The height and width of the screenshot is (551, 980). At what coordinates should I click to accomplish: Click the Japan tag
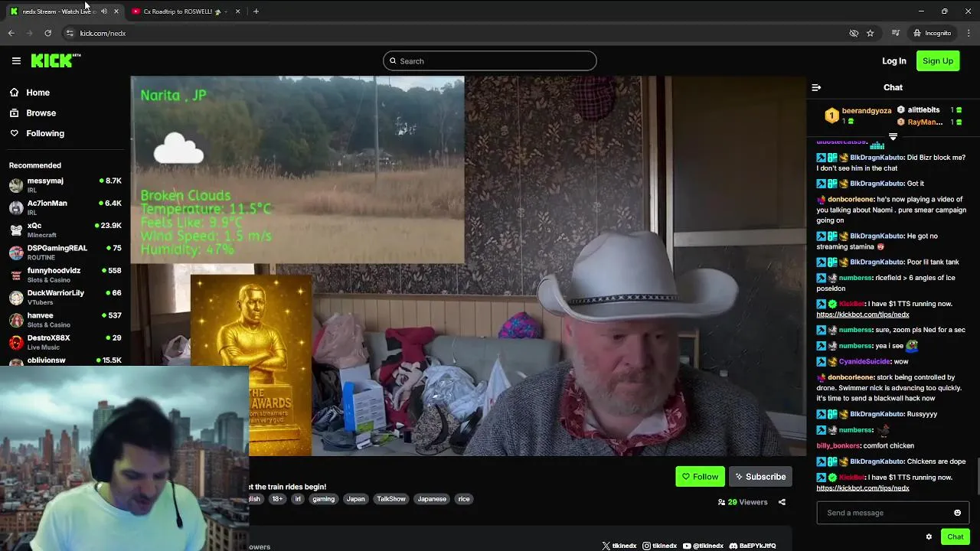pyautogui.click(x=355, y=499)
